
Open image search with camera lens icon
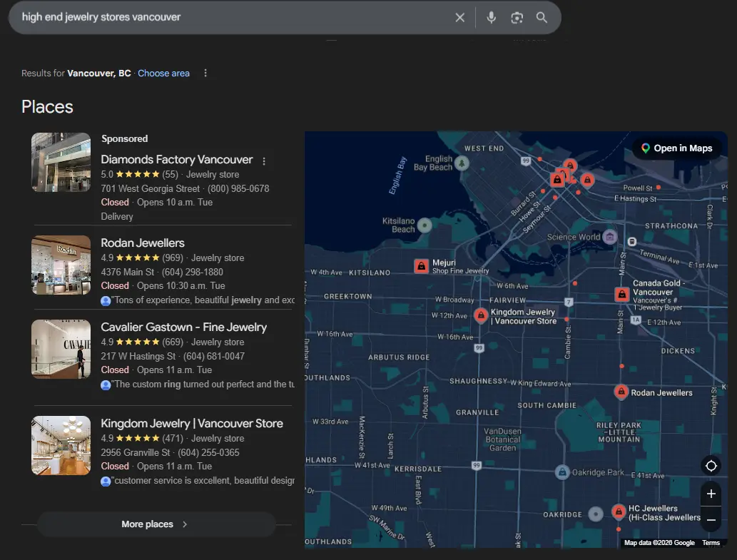[517, 18]
